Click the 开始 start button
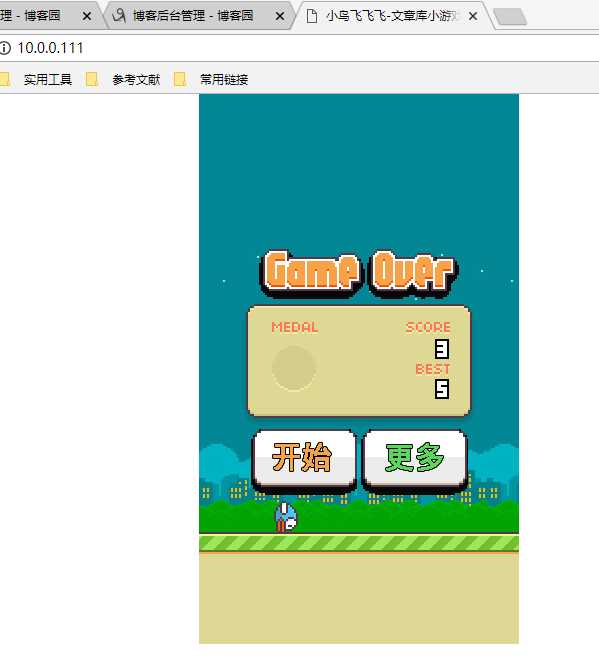This screenshot has height=667, width=599. pyautogui.click(x=304, y=460)
